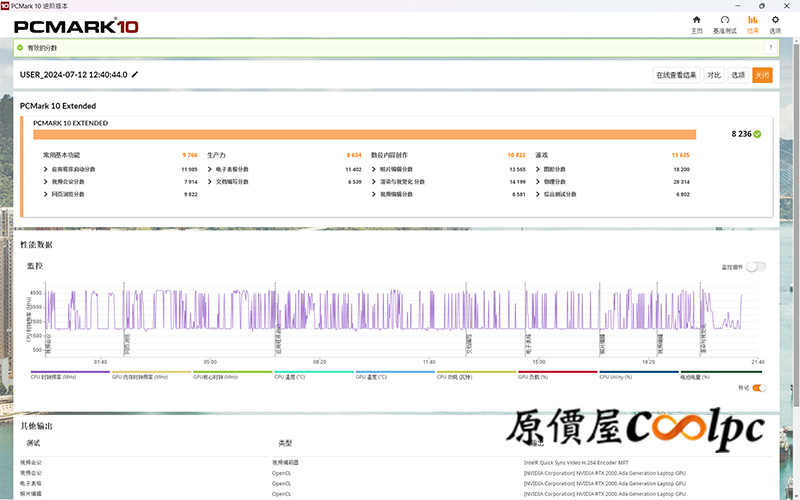This screenshot has width=800, height=500.
Task: Click the 数位内容创作 score 10 822
Action: tap(516, 155)
